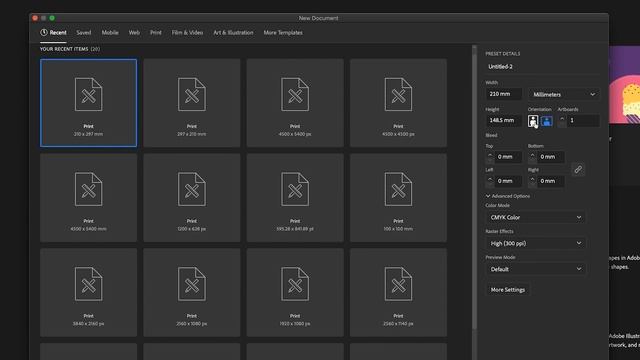Switch to the Mobile tab
The height and width of the screenshot is (360, 640).
[110, 33]
